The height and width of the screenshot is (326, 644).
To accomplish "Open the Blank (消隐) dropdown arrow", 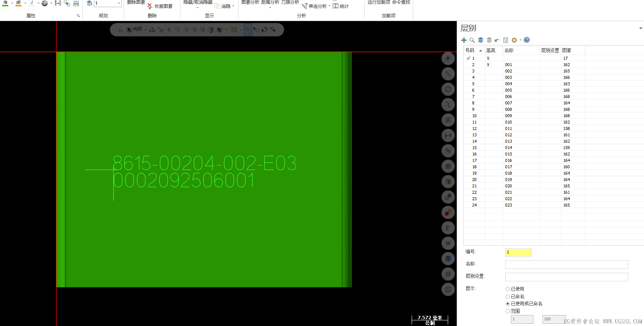I will pyautogui.click(x=233, y=6).
